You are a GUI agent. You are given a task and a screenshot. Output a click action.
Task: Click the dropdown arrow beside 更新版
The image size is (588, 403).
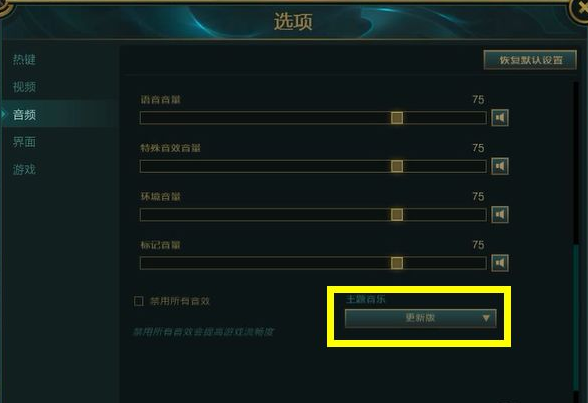(486, 318)
